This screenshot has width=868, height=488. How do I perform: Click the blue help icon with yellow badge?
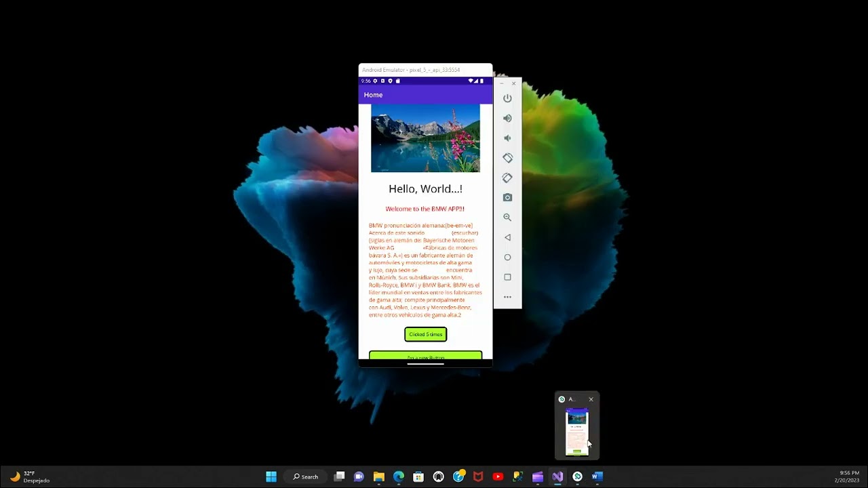point(458,476)
